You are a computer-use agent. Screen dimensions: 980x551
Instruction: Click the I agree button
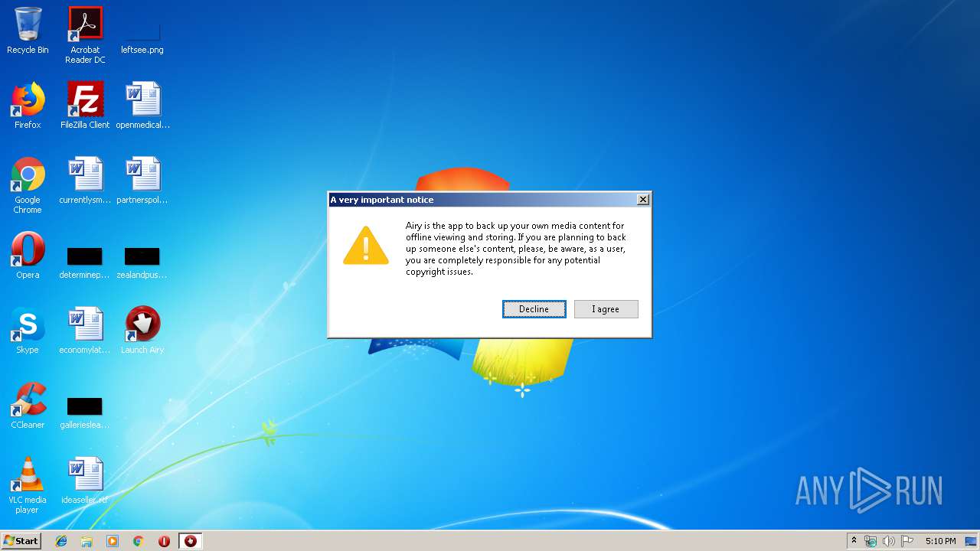(606, 309)
